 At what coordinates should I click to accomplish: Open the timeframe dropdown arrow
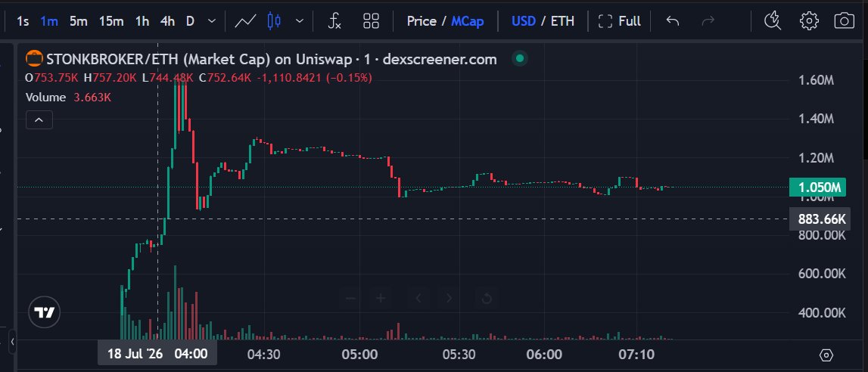coord(211,22)
